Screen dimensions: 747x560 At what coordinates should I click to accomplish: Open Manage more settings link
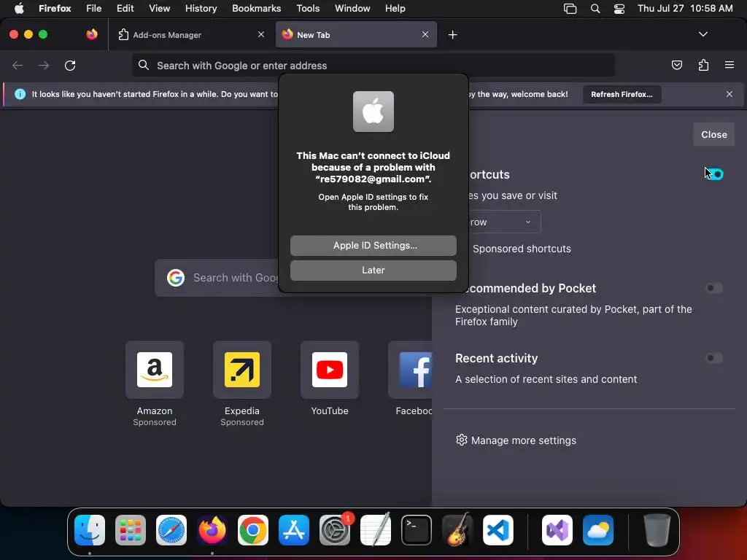click(x=516, y=440)
